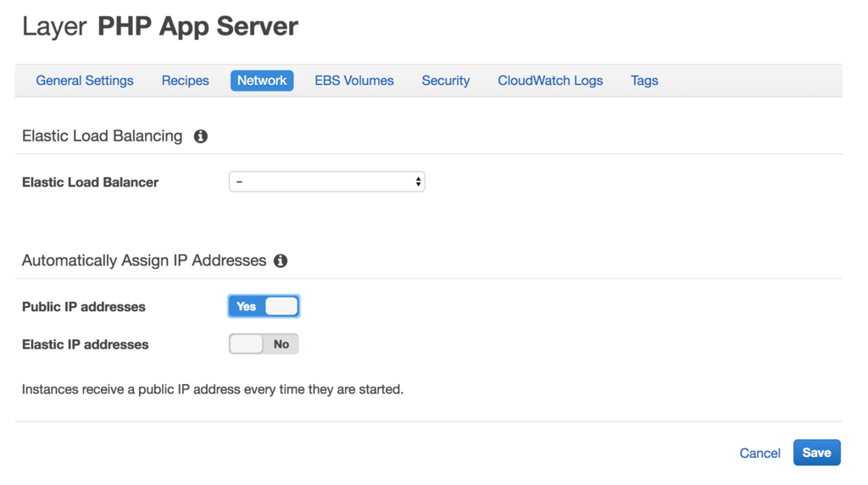Click the 'Public IP addresses' label
Image resolution: width=868 pixels, height=485 pixels.
(x=84, y=307)
